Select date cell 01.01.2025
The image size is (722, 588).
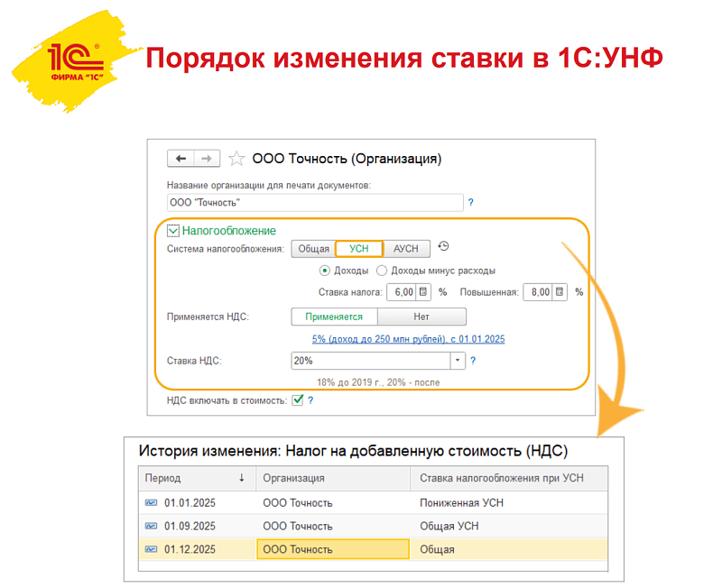tap(190, 503)
